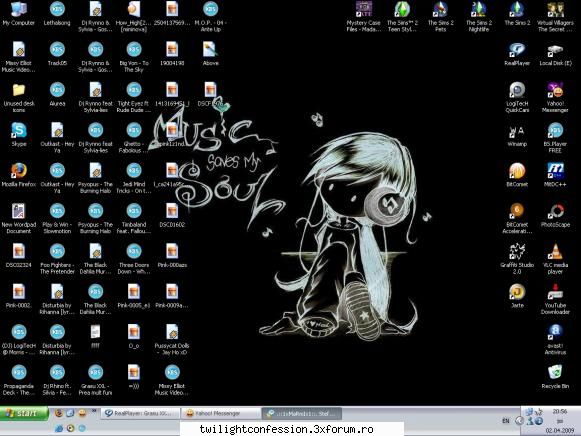This screenshot has width=581, height=436.
Task: Select the YouTube Downloader icon
Action: [555, 299]
